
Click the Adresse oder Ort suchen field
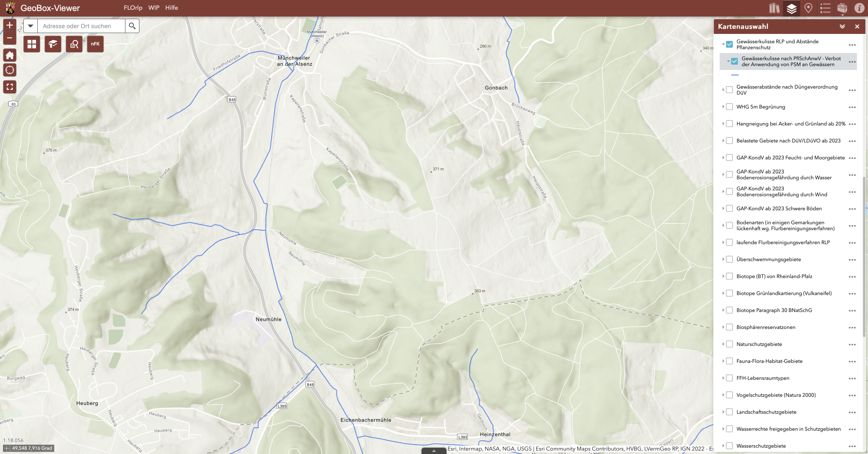click(x=81, y=26)
